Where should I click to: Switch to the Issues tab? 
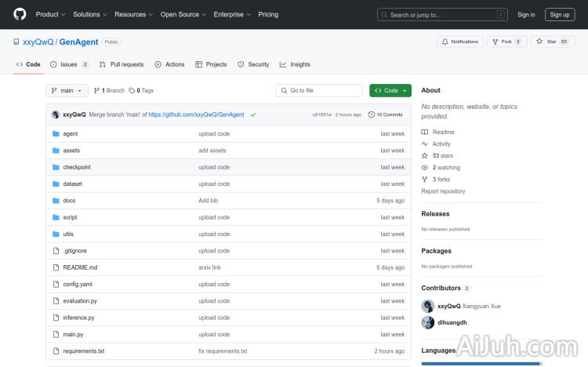pos(69,64)
